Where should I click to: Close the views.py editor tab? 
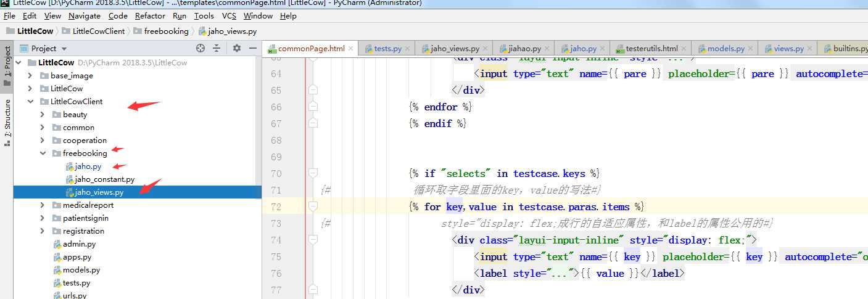click(x=809, y=48)
